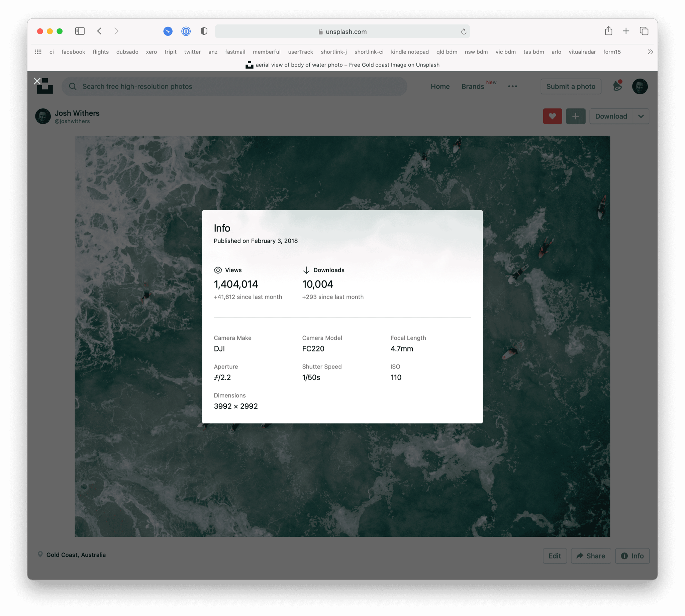
Task: Expand the Download size options arrow
Action: 641,116
